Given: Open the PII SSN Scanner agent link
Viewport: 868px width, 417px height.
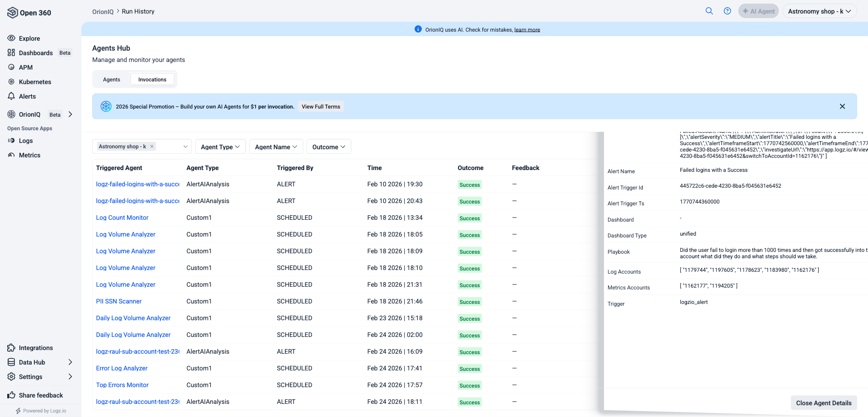Looking at the screenshot, I should coord(119,301).
